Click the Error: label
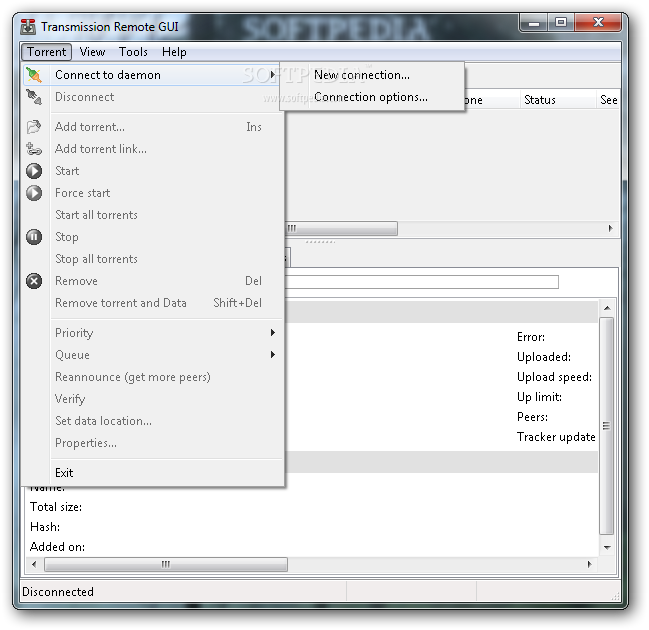This screenshot has height=630, width=649. [x=531, y=337]
